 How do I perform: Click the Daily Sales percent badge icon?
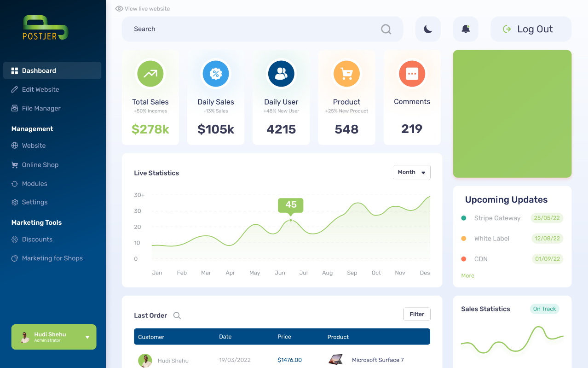(216, 74)
